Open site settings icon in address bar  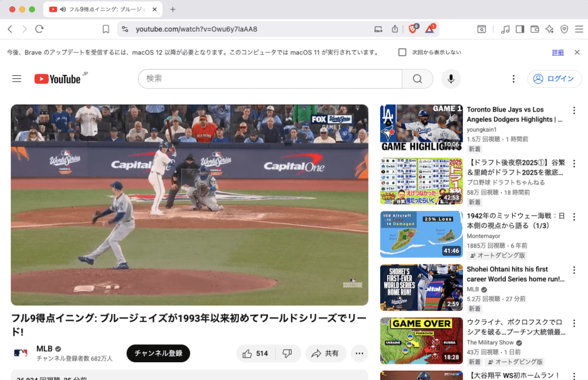point(125,29)
